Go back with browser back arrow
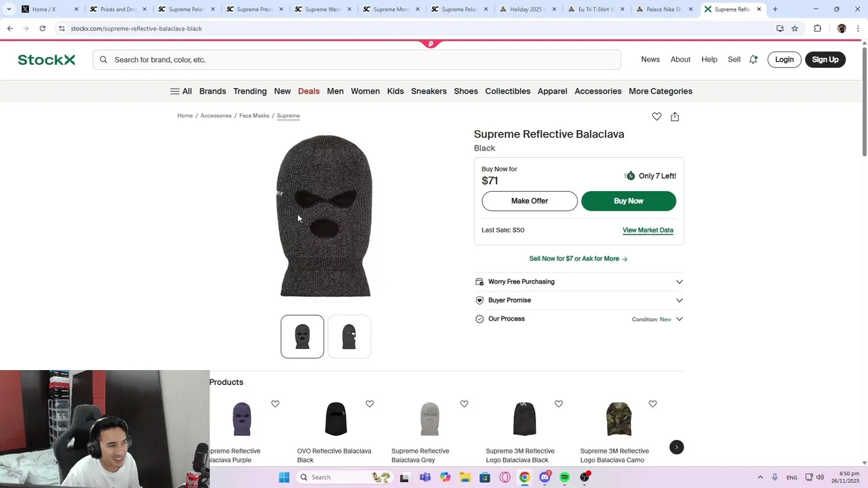 [x=9, y=28]
